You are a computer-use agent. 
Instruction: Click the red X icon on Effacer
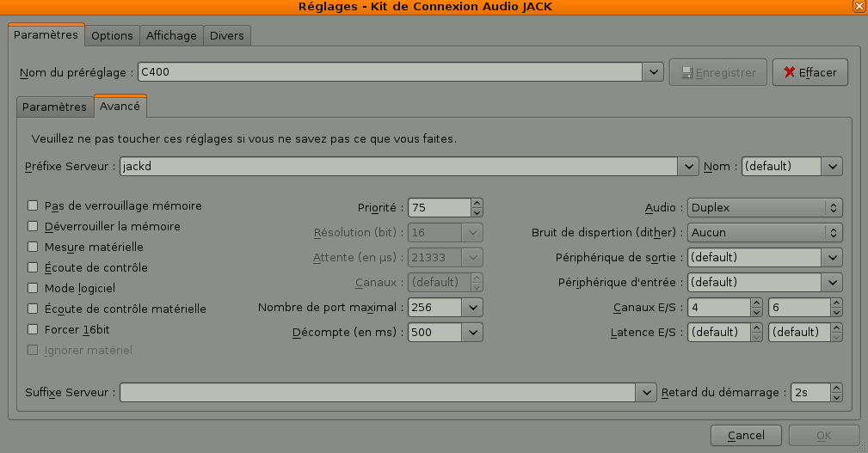[790, 72]
